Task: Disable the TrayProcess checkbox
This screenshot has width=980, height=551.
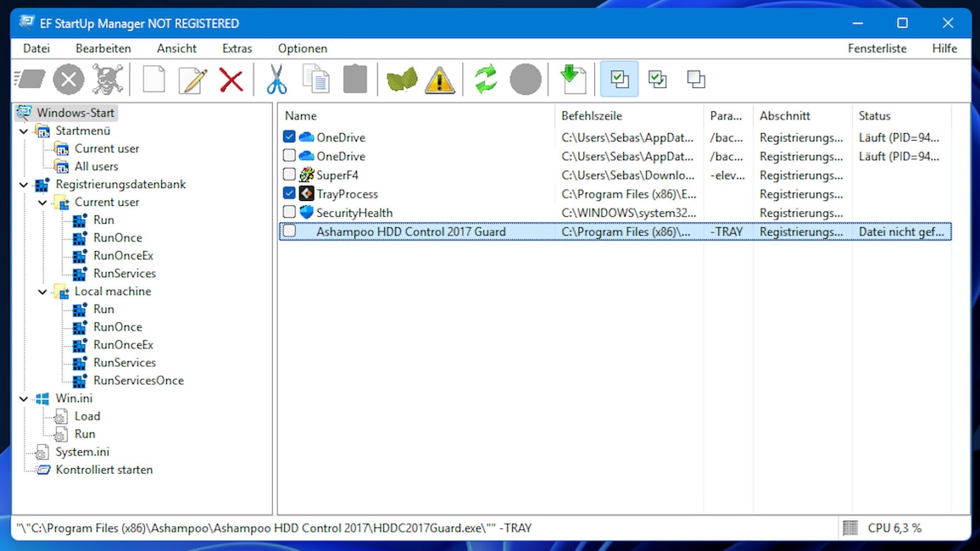Action: coord(289,193)
